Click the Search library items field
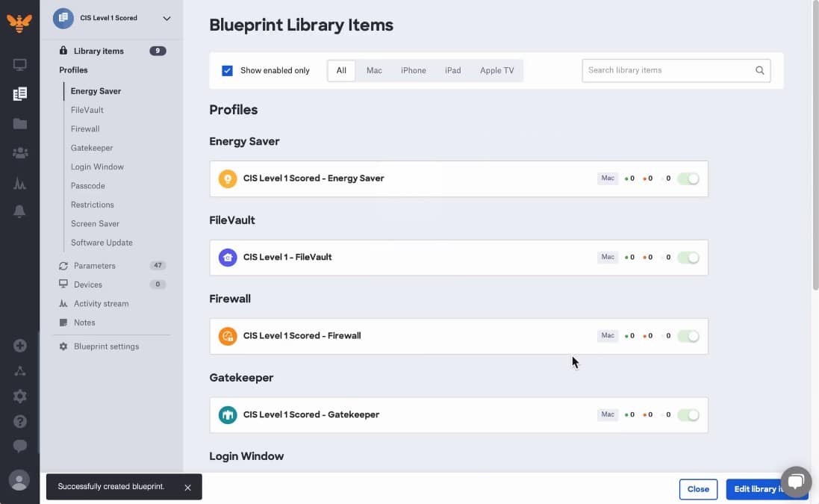The width and height of the screenshot is (819, 504). coord(676,70)
